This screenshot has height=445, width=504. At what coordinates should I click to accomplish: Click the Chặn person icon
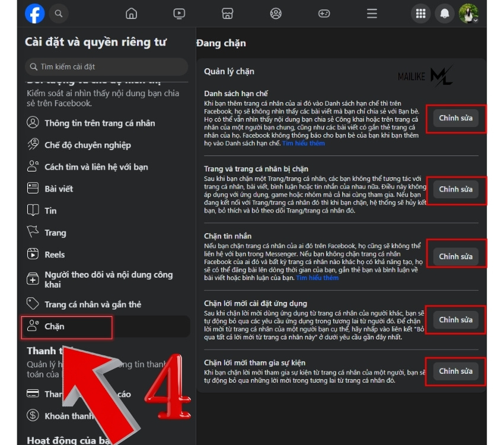[33, 326]
